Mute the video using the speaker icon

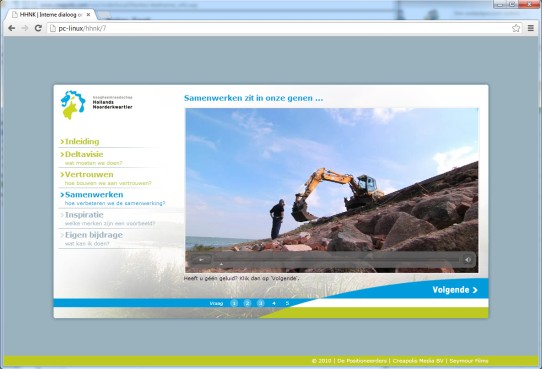coord(468,259)
